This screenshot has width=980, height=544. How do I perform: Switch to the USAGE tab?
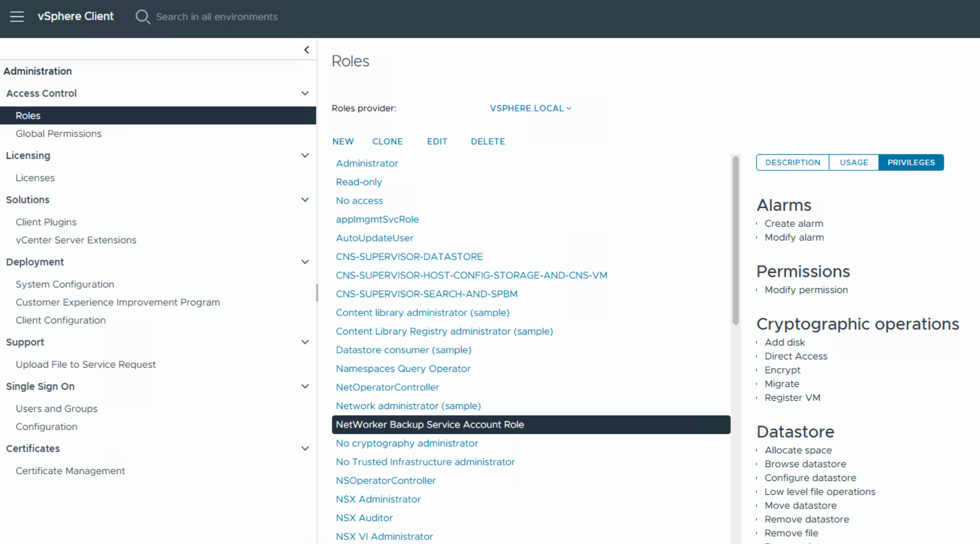click(x=853, y=162)
